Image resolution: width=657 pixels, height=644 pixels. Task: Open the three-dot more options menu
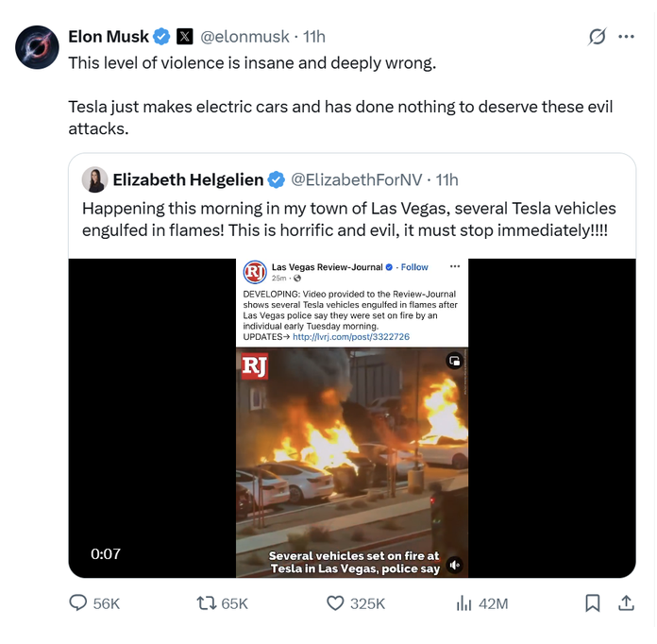pyautogui.click(x=626, y=37)
